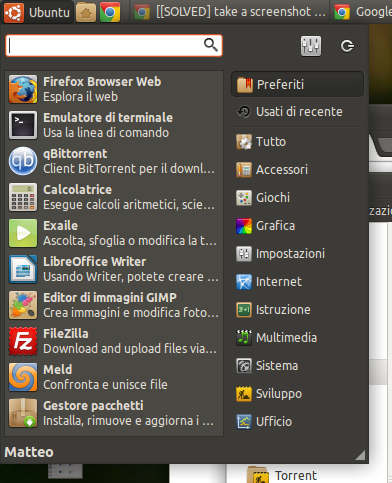The image size is (392, 483).
Task: Click the Tutto category gear icon
Action: click(244, 142)
